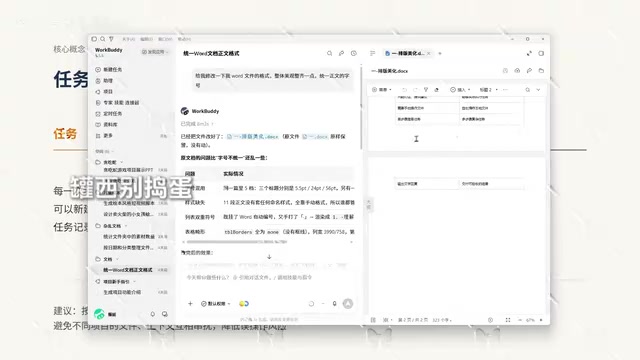This screenshot has width=640, height=360.
Task: Open the chat bubble icon at sidebar bottom
Action: point(164,314)
